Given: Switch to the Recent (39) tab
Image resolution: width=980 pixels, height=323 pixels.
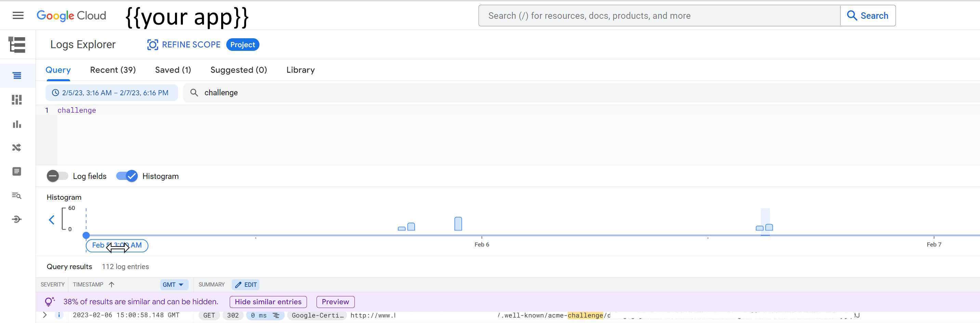Looking at the screenshot, I should [x=113, y=70].
